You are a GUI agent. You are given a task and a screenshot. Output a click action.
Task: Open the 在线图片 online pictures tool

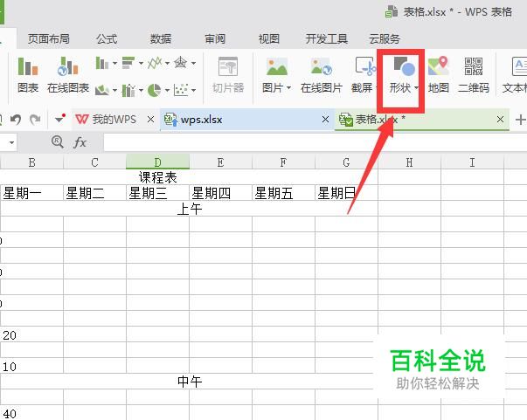pyautogui.click(x=322, y=75)
